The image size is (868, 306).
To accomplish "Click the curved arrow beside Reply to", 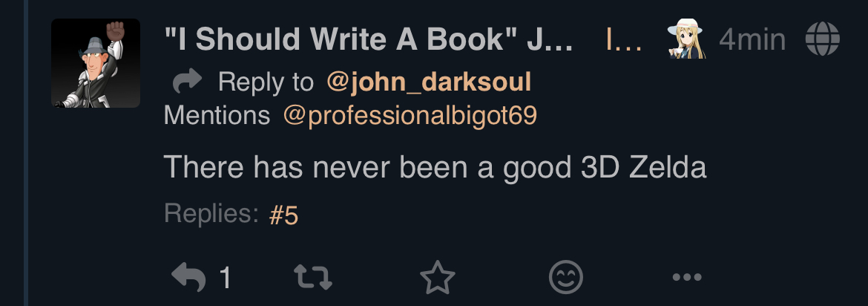I will 187,81.
